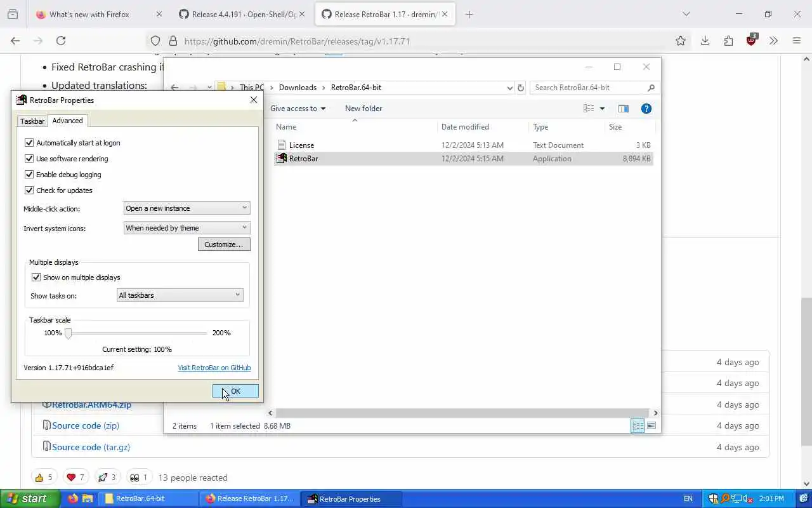Click network tray icon
Viewport: 812px width, 508px height.
[x=737, y=498]
